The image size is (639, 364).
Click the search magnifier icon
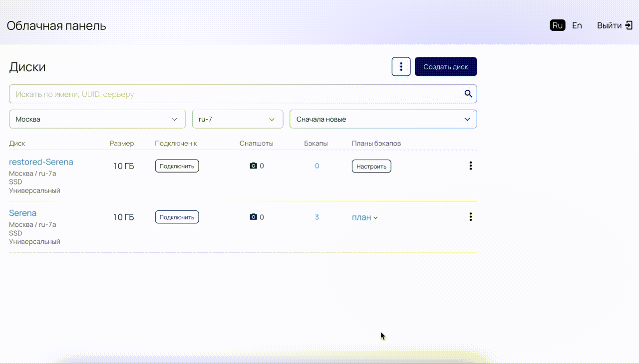pos(468,94)
